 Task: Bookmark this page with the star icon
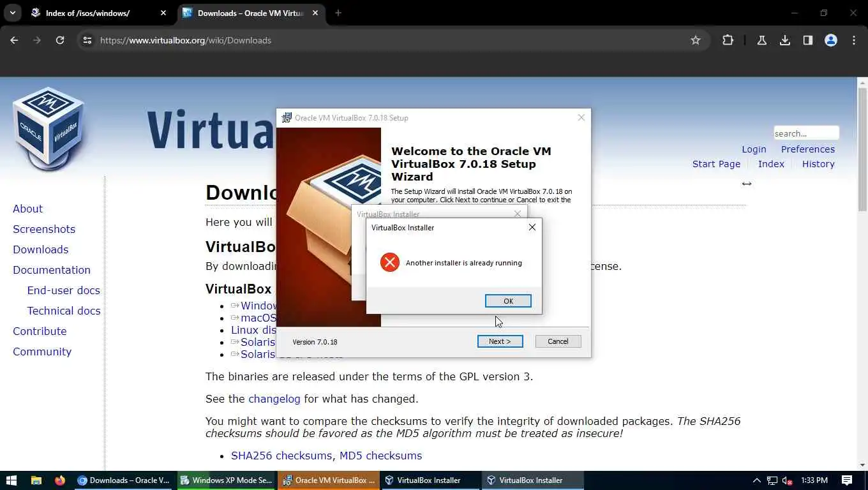click(696, 40)
